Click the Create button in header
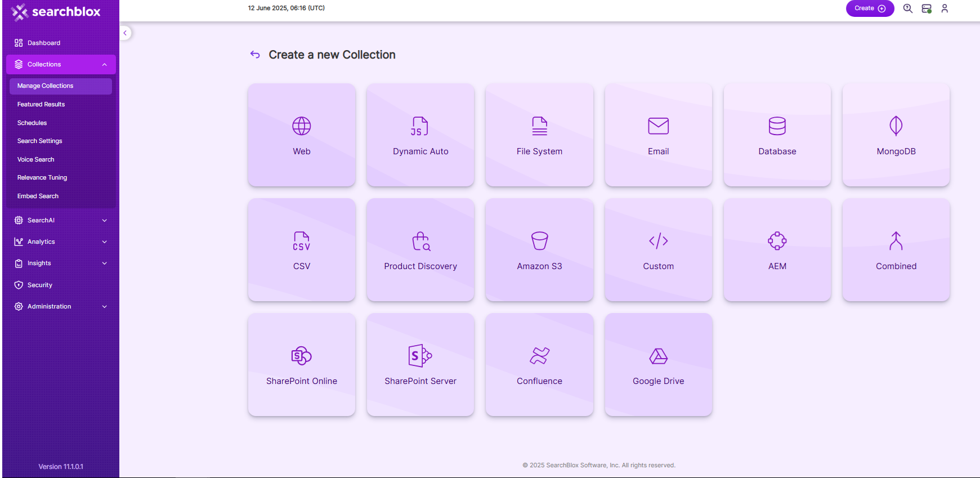The image size is (980, 478). (869, 8)
